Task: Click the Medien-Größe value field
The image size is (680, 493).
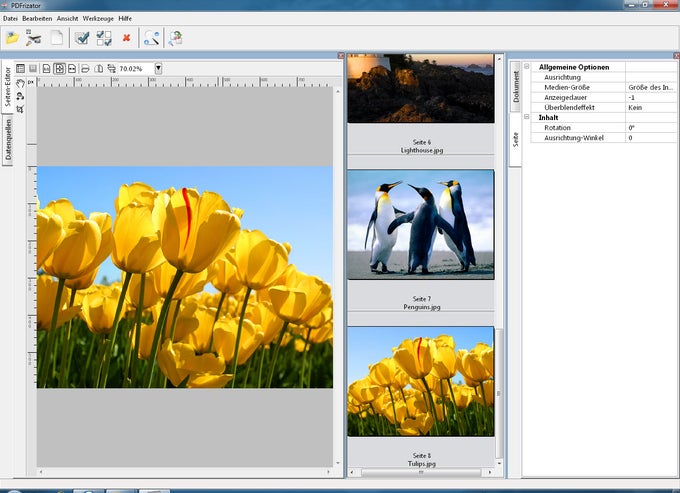Action: (651, 87)
